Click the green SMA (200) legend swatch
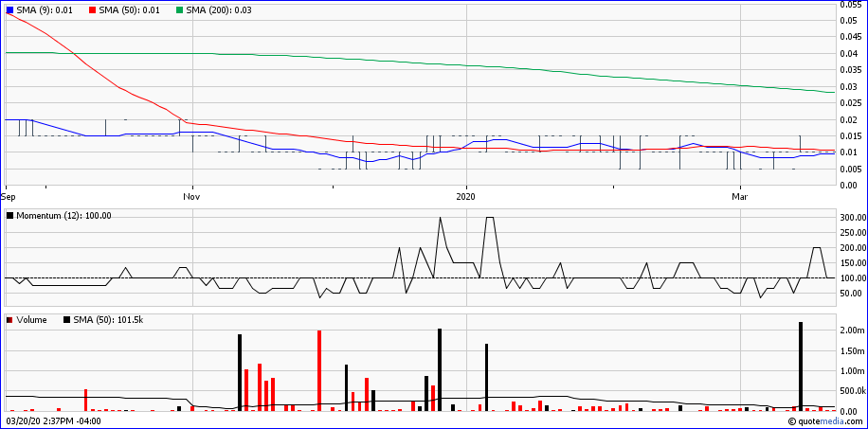This screenshot has height=429, width=868. coord(179,10)
